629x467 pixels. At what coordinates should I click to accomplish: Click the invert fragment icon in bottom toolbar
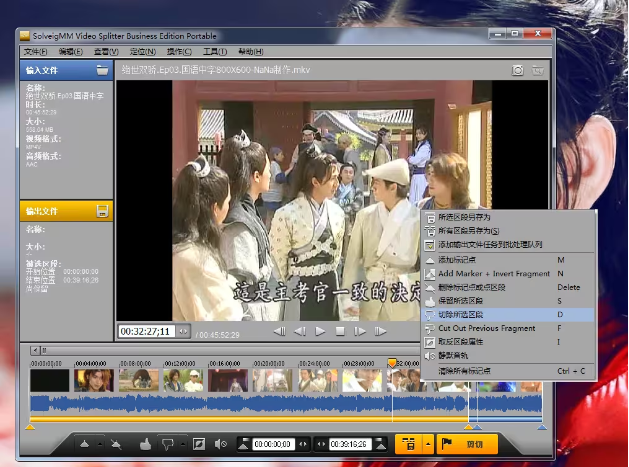198,443
